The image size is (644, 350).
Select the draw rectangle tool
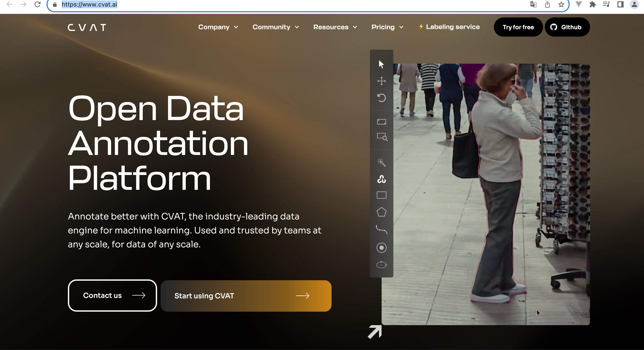381,195
